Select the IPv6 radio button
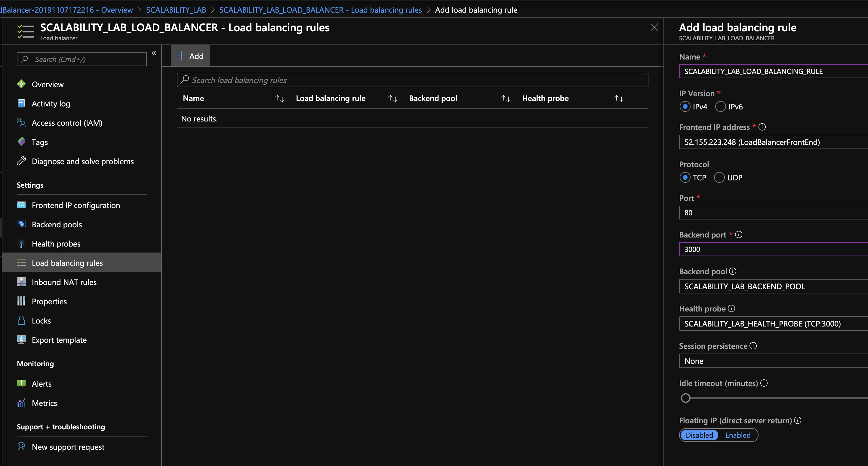Image resolution: width=868 pixels, height=466 pixels. [720, 107]
